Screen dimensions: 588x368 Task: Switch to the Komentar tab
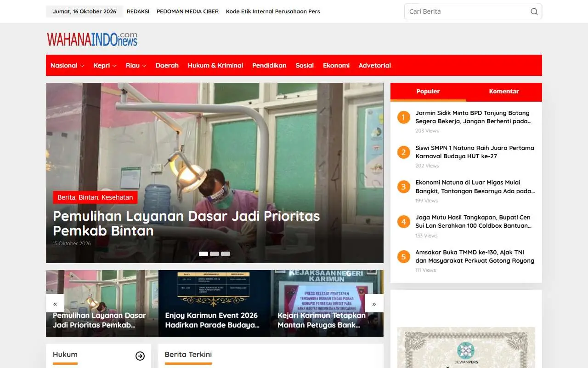click(504, 92)
